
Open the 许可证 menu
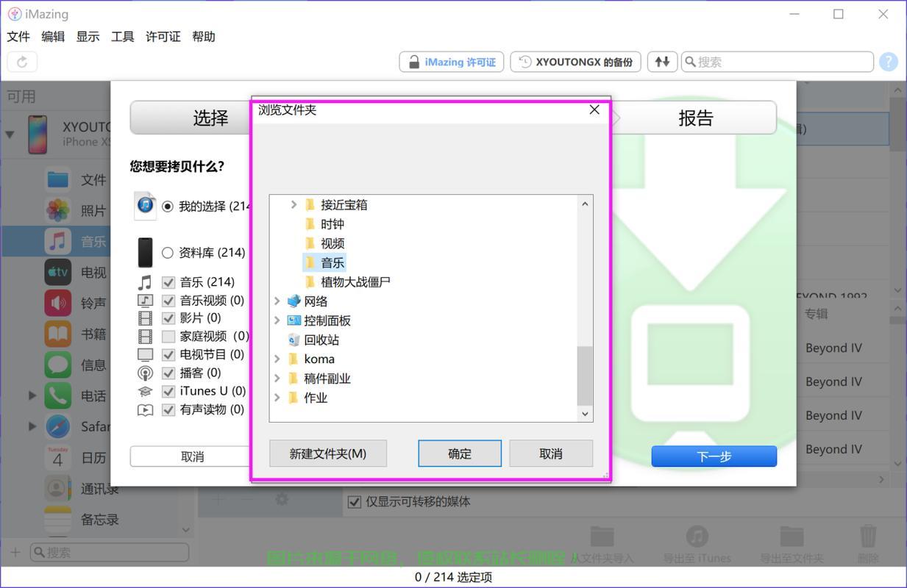coord(163,37)
